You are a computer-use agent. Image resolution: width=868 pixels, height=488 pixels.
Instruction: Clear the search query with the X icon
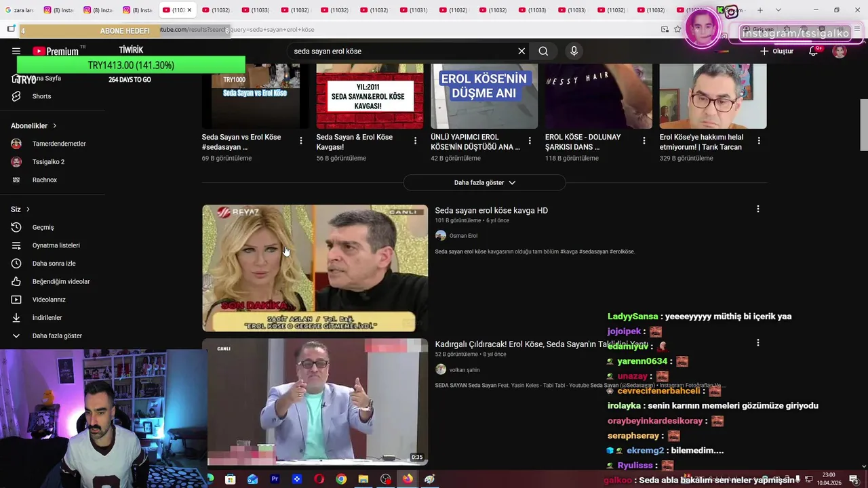521,51
